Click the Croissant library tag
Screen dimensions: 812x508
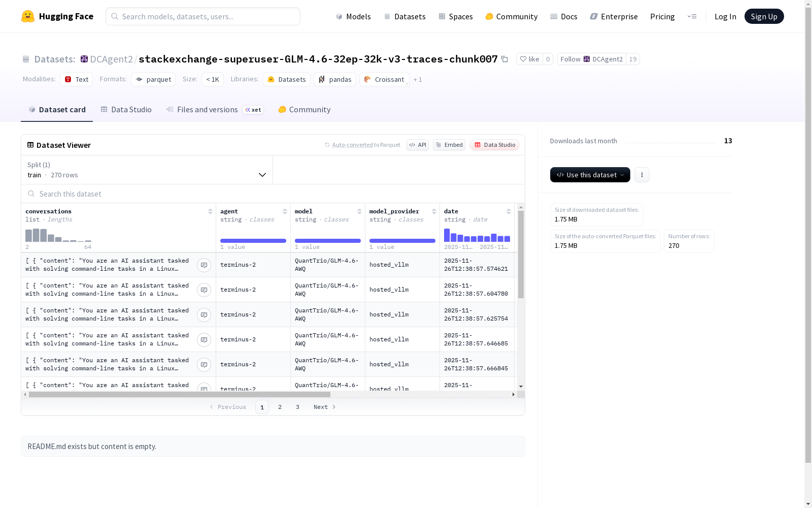pyautogui.click(x=384, y=79)
